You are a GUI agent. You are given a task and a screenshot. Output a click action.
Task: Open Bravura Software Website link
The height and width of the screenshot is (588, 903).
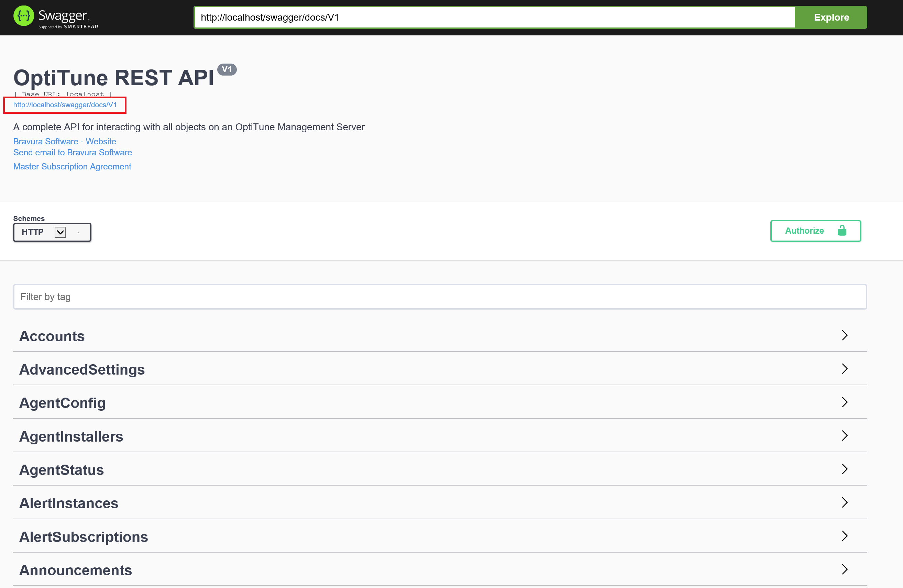point(65,141)
